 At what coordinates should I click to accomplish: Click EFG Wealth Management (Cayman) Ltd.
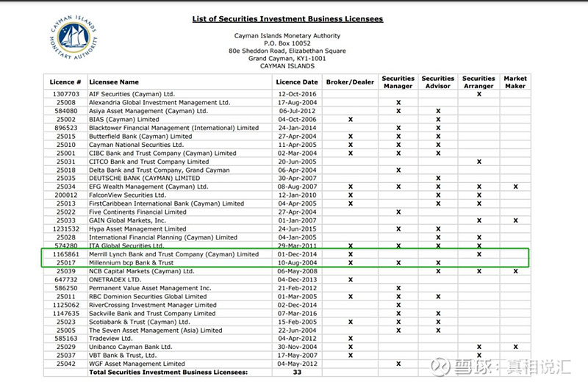[x=148, y=187]
